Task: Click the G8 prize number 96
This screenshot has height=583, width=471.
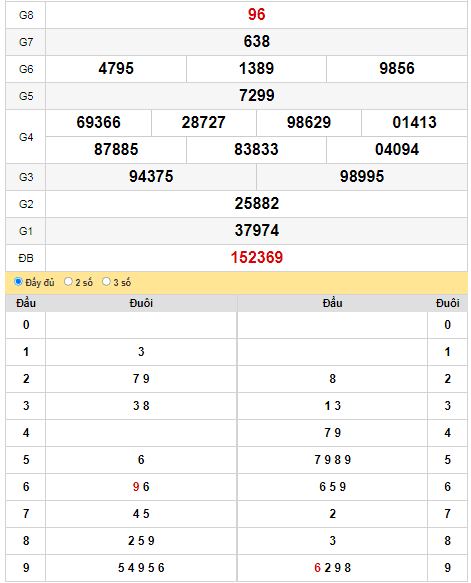Action: (x=257, y=15)
